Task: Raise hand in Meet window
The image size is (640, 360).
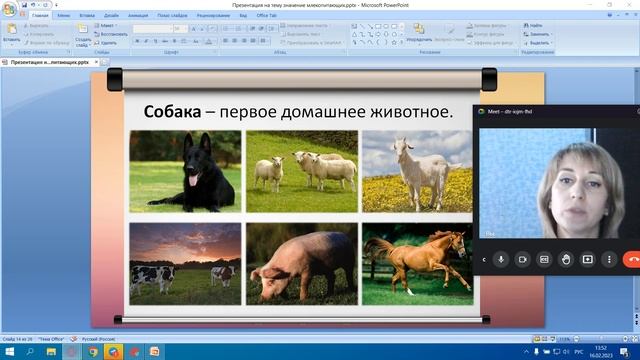Action: 566,260
